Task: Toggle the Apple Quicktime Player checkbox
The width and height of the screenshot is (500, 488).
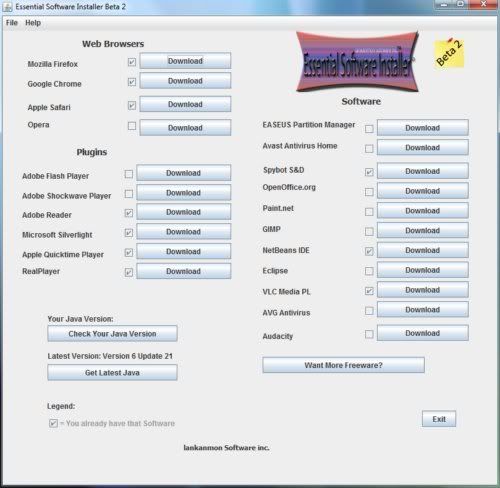Action: (129, 253)
